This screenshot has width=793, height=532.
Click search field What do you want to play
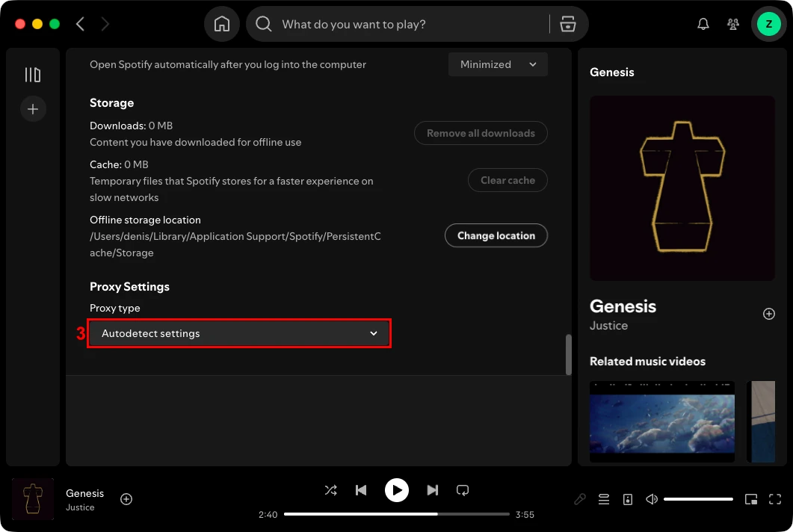click(x=412, y=24)
